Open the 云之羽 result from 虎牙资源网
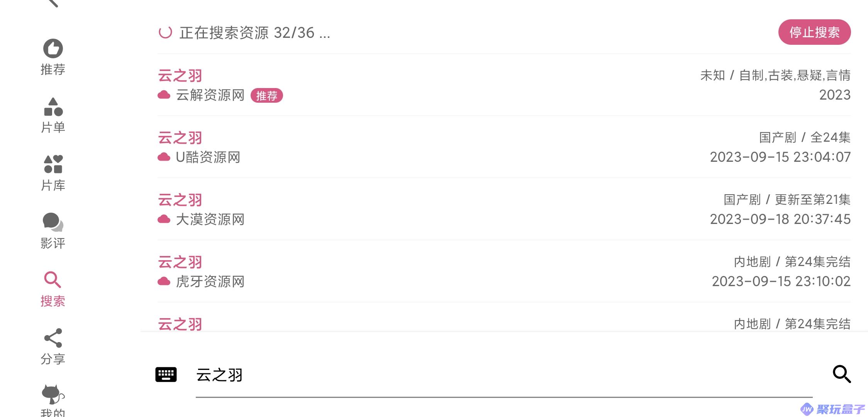 point(504,271)
